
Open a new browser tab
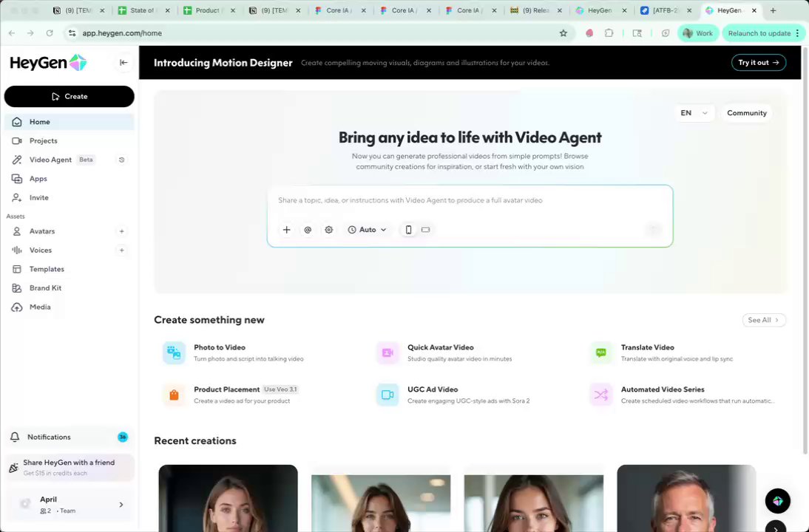(x=773, y=10)
